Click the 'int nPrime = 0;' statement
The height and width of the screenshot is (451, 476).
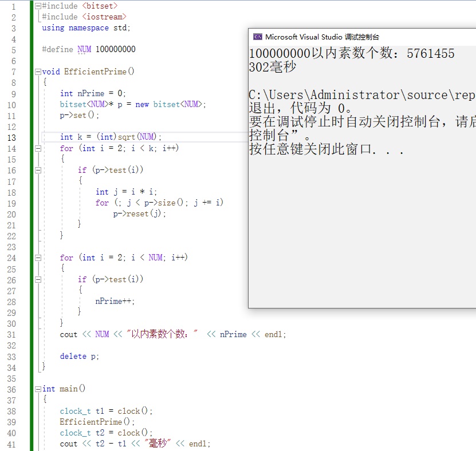[x=93, y=93]
